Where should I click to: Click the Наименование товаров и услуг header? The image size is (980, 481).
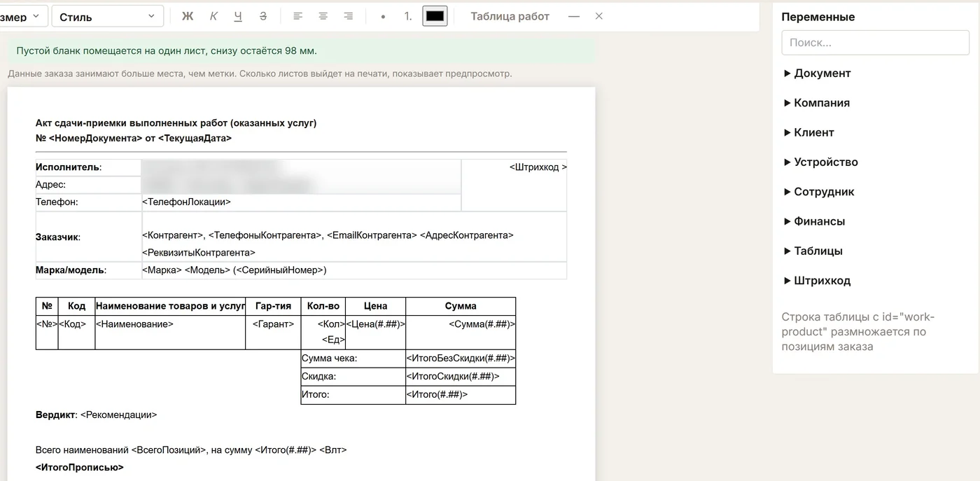click(170, 306)
